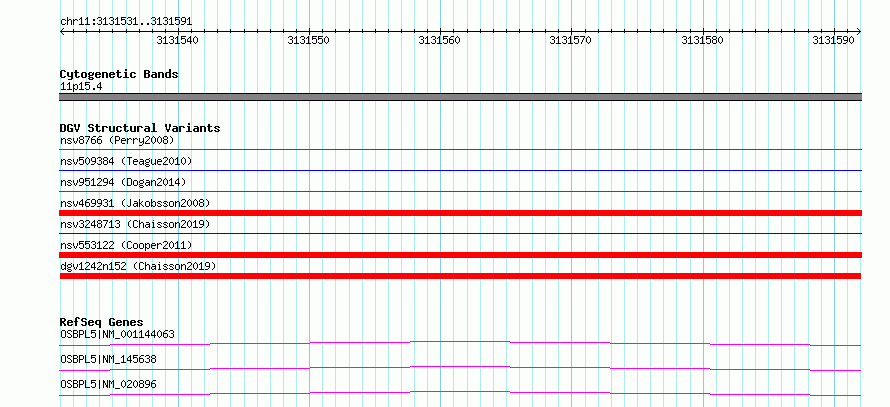The image size is (890, 407).
Task: Select variant label nsv553122 (Cooper2011)
Action: [126, 245]
